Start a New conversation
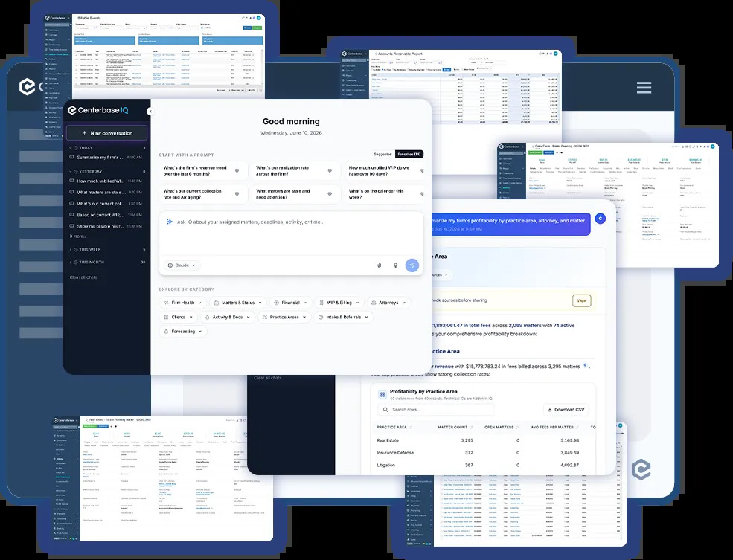This screenshot has height=560, width=733. pos(107,133)
